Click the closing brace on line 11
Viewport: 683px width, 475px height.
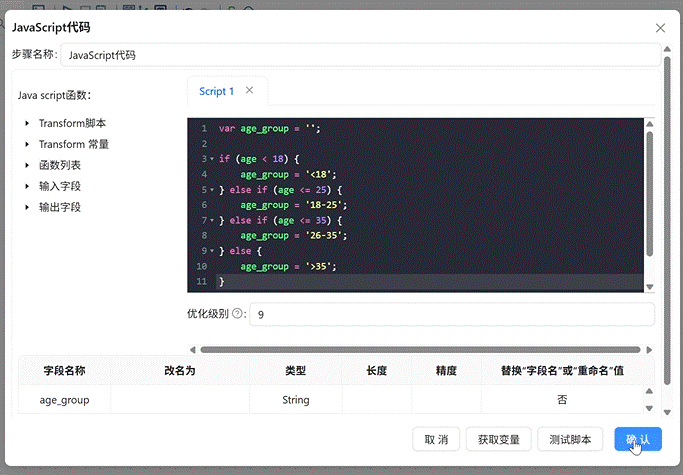[221, 282]
